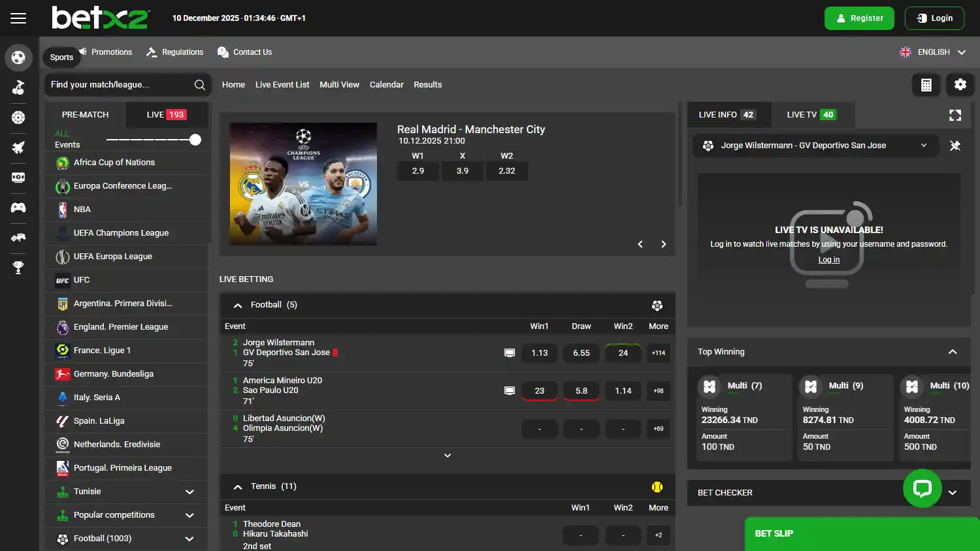
Task: Open +114 more markets for Jorge Wilstermann
Action: (659, 353)
